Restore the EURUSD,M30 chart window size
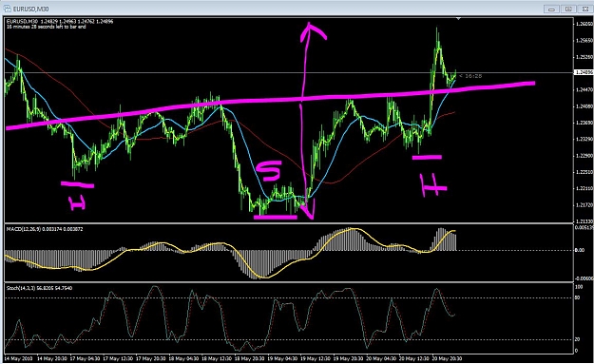Screen dimensions: 594x364 [x=568, y=9]
